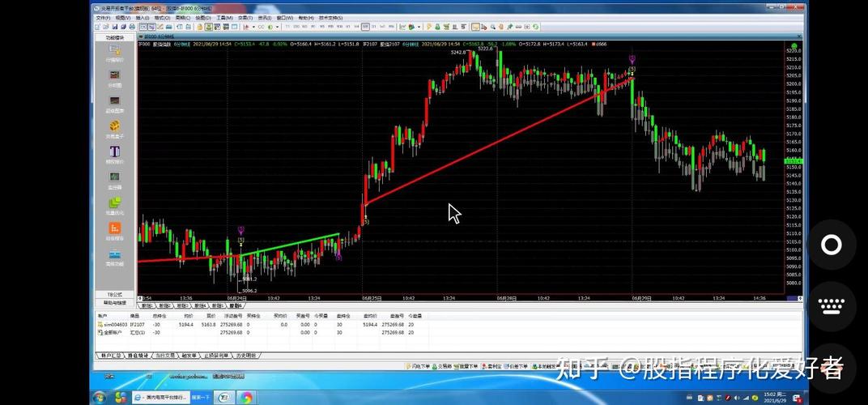Click the Windows Start button
The height and width of the screenshot is (405, 868).
[100, 397]
